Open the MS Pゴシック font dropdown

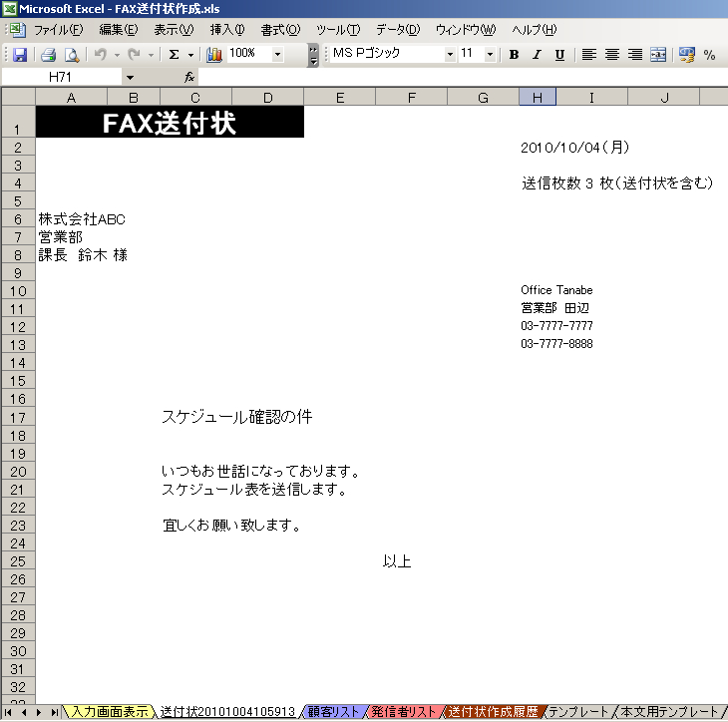coord(450,54)
